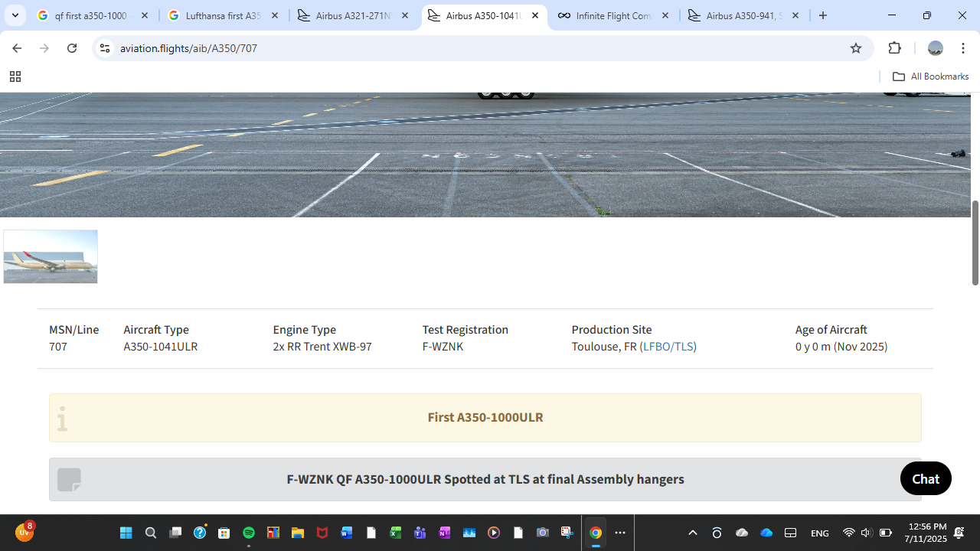Image resolution: width=980 pixels, height=551 pixels.
Task: Open a new browser tab
Action: point(823,15)
